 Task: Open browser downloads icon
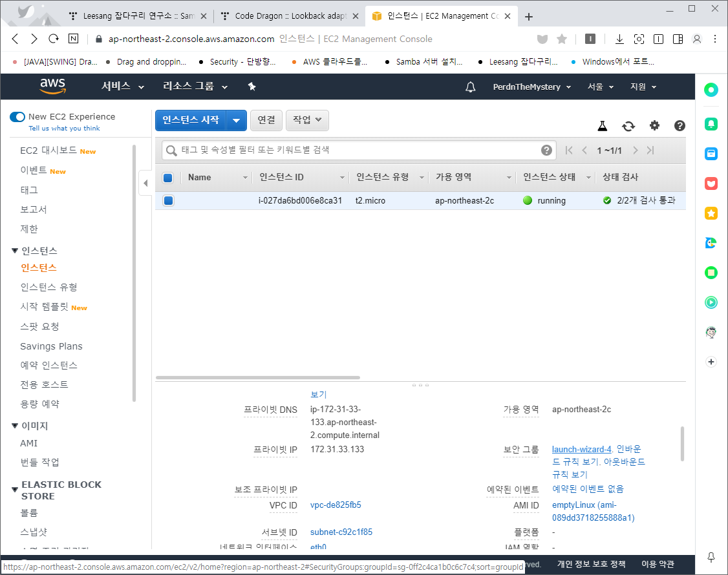click(619, 39)
